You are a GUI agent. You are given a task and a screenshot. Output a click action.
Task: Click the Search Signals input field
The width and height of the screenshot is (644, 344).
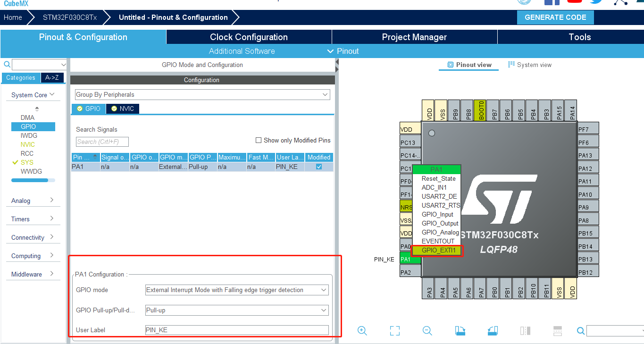click(x=102, y=142)
